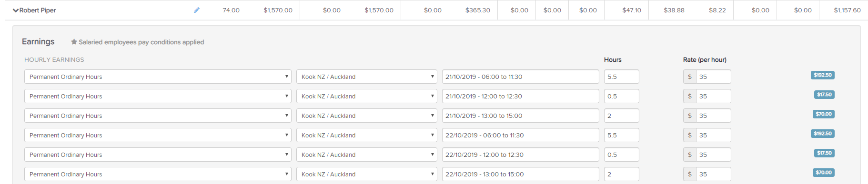Click the star icon next to Salaried employees note
The height and width of the screenshot is (184, 868).
point(74,42)
